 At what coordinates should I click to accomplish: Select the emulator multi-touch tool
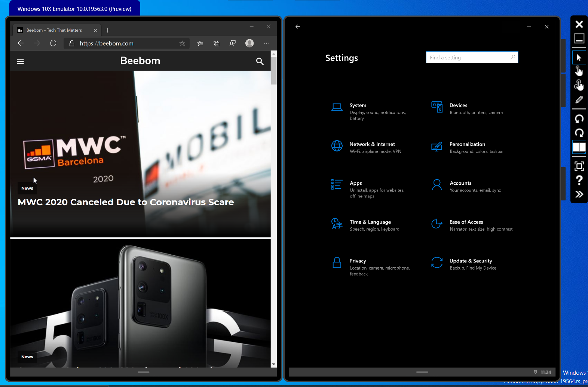coord(579,85)
